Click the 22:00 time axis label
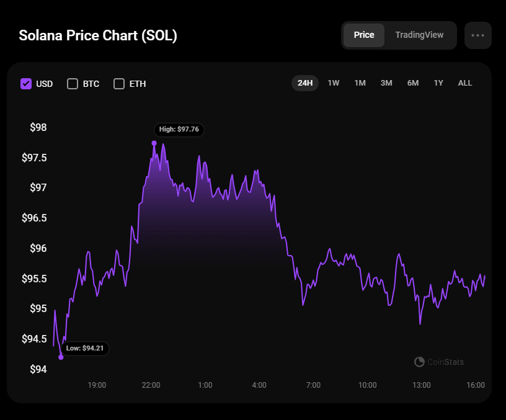Viewport: 506px width, 420px height. pyautogui.click(x=151, y=385)
